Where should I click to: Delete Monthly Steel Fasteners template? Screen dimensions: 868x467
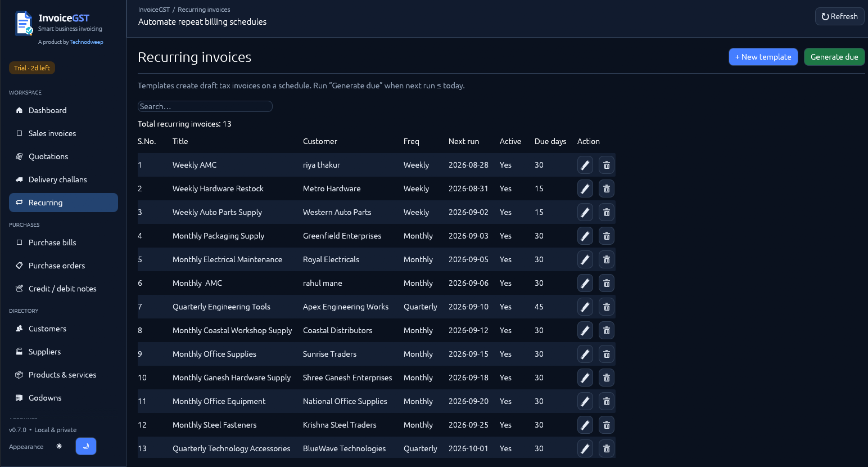point(607,425)
